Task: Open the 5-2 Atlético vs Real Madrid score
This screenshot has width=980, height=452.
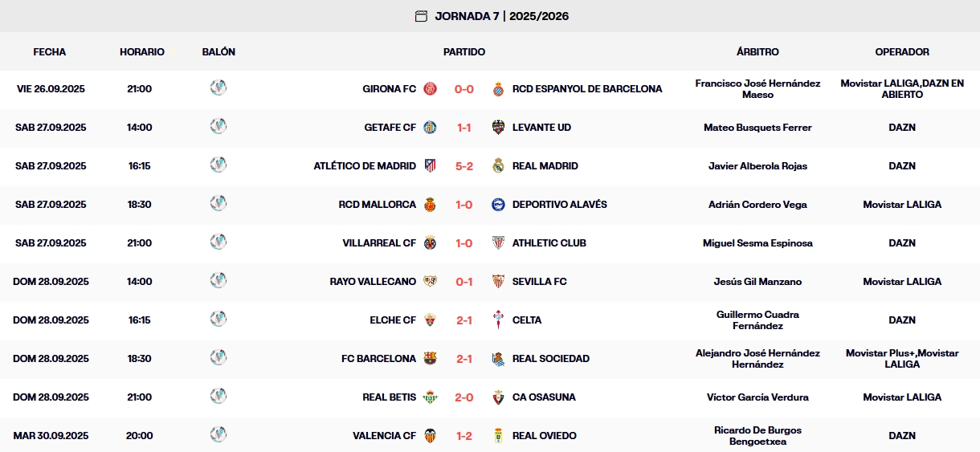Action: [x=464, y=166]
